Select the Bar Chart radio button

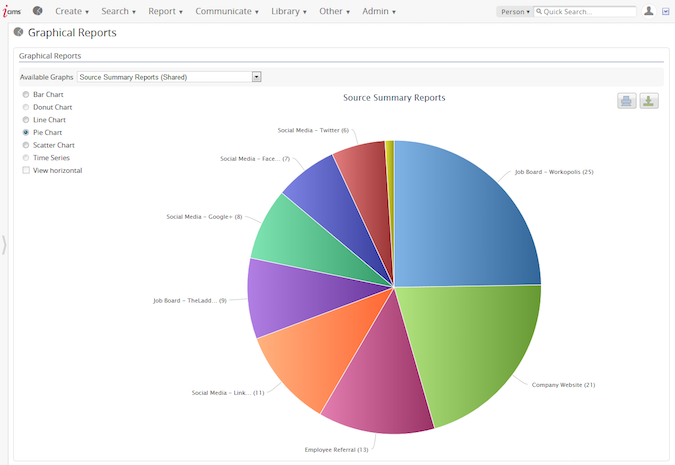(x=26, y=94)
